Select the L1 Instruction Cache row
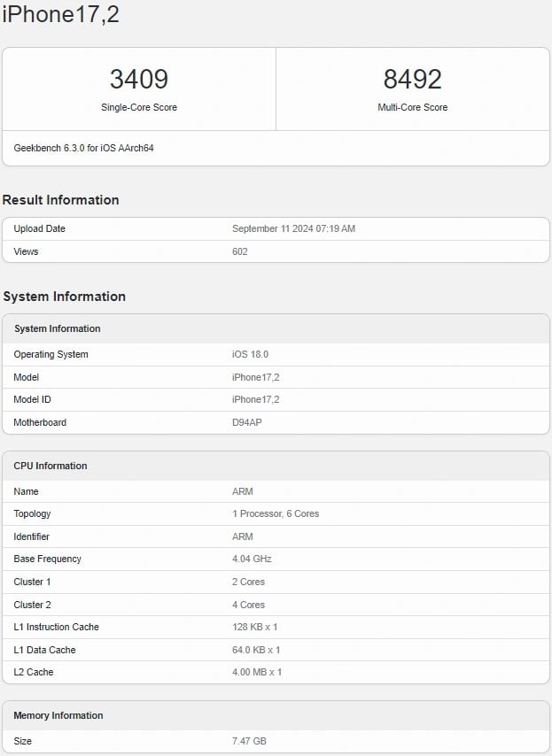 [x=56, y=627]
